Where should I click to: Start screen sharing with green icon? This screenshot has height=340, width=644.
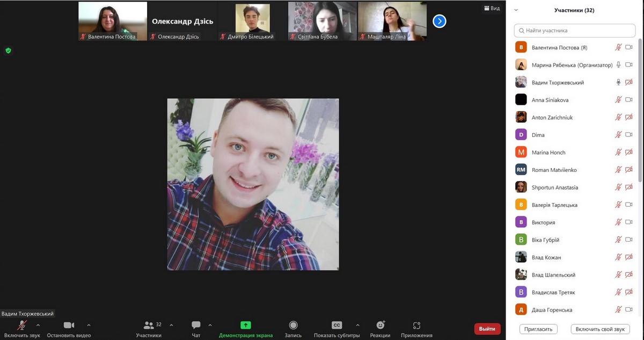246,325
